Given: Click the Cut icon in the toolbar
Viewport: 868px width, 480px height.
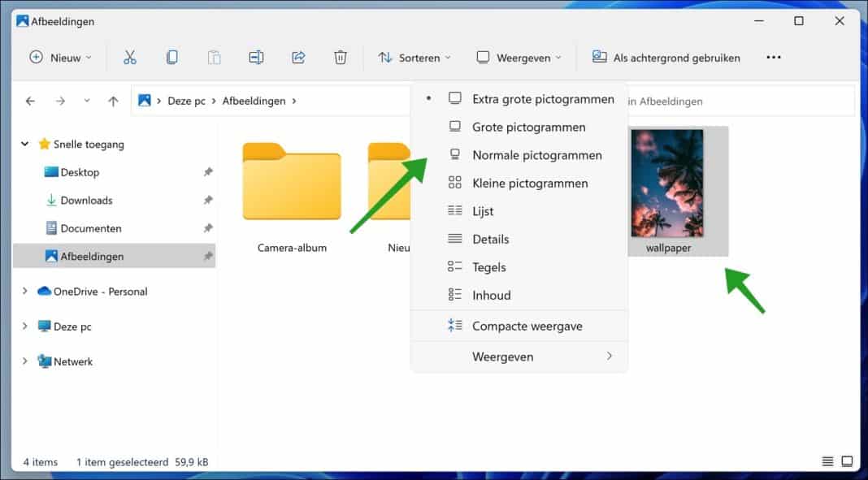Looking at the screenshot, I should click(x=130, y=57).
